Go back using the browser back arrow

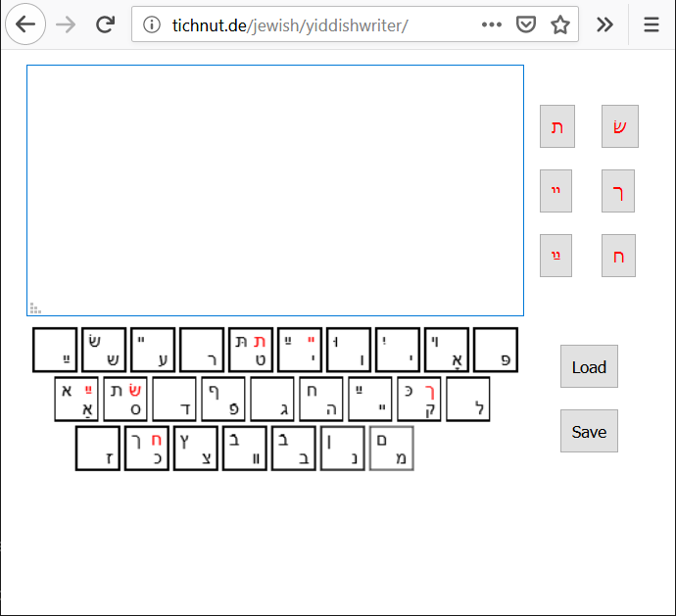click(x=25, y=24)
